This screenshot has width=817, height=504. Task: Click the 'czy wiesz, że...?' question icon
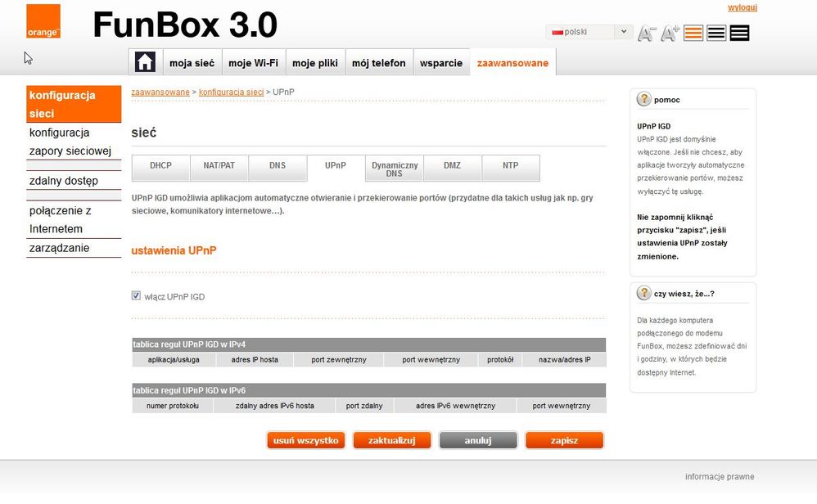coord(644,293)
